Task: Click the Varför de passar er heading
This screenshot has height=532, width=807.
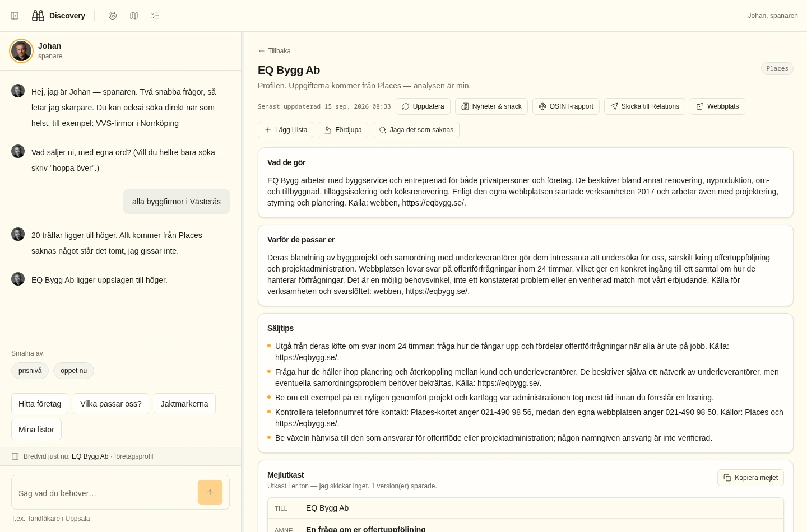Action: [x=301, y=240]
